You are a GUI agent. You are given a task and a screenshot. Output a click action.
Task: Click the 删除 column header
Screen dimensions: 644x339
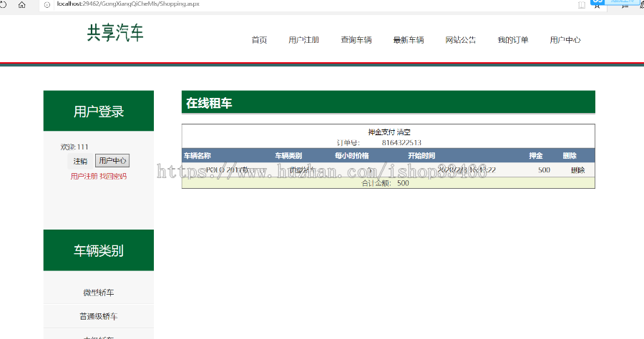(x=570, y=155)
